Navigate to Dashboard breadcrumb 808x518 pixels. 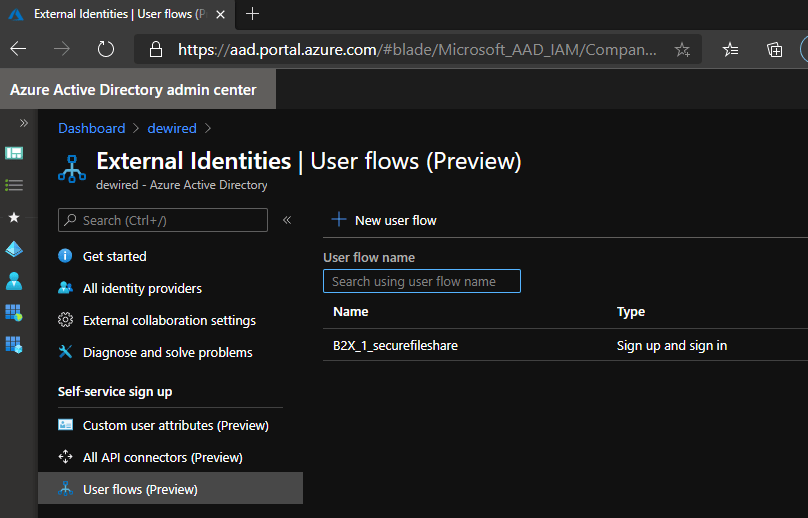(x=91, y=128)
